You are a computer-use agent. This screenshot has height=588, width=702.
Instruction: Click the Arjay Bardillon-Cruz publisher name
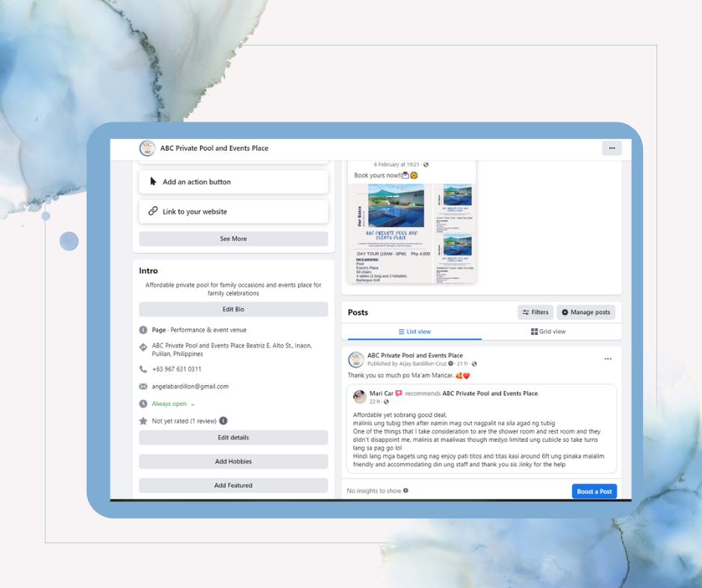[x=423, y=364]
